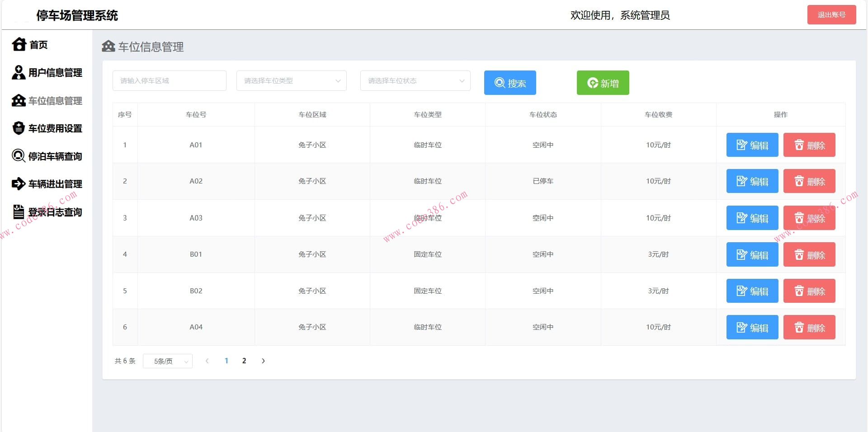Switch to page 2 of the table
This screenshot has width=868, height=432.
(x=244, y=361)
